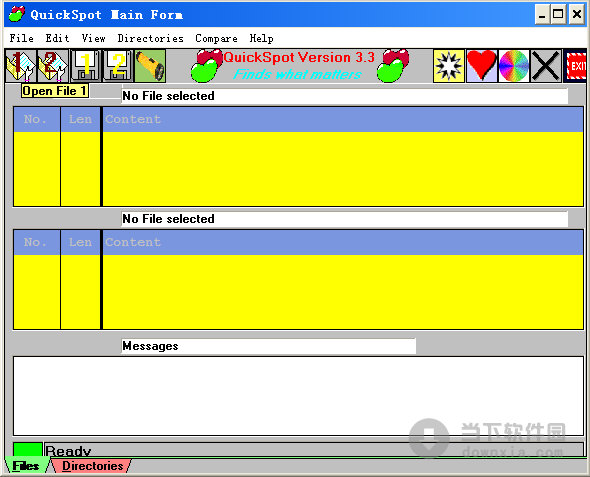Viewport: 590px width, 477px height.
Task: Click the Content header in the lower file grid
Action: pos(343,242)
